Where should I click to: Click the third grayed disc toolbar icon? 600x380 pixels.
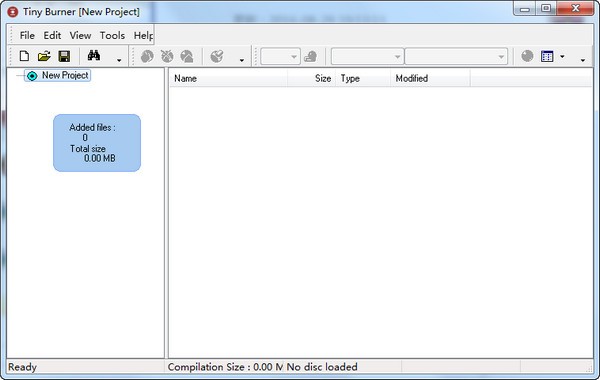click(187, 56)
